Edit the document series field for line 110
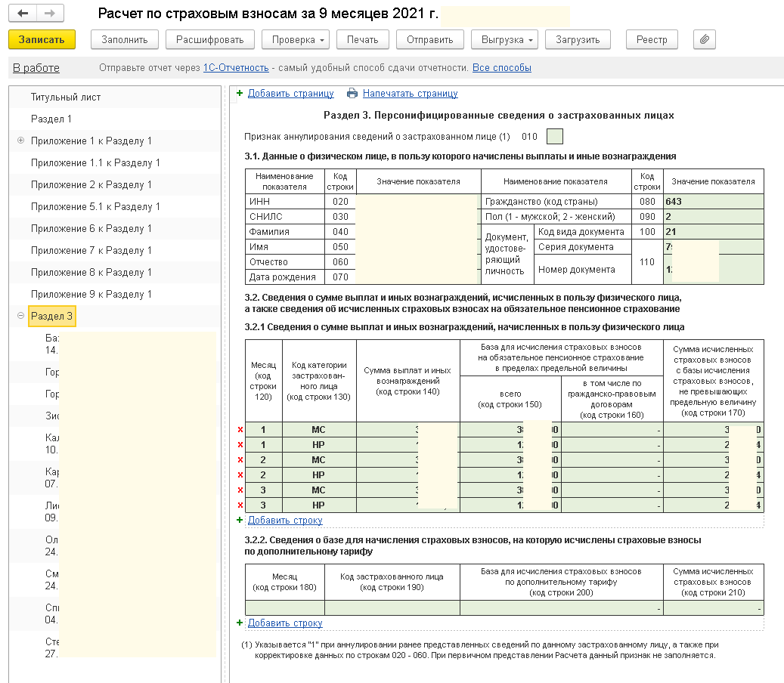 click(x=714, y=247)
